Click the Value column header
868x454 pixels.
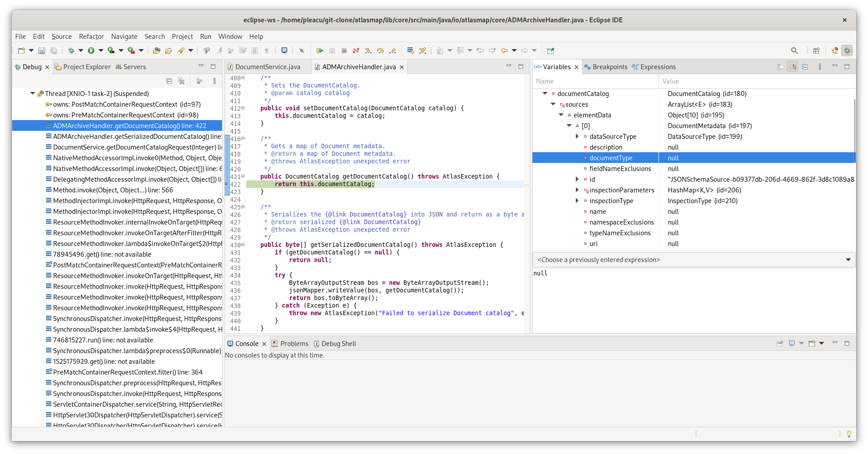point(757,81)
